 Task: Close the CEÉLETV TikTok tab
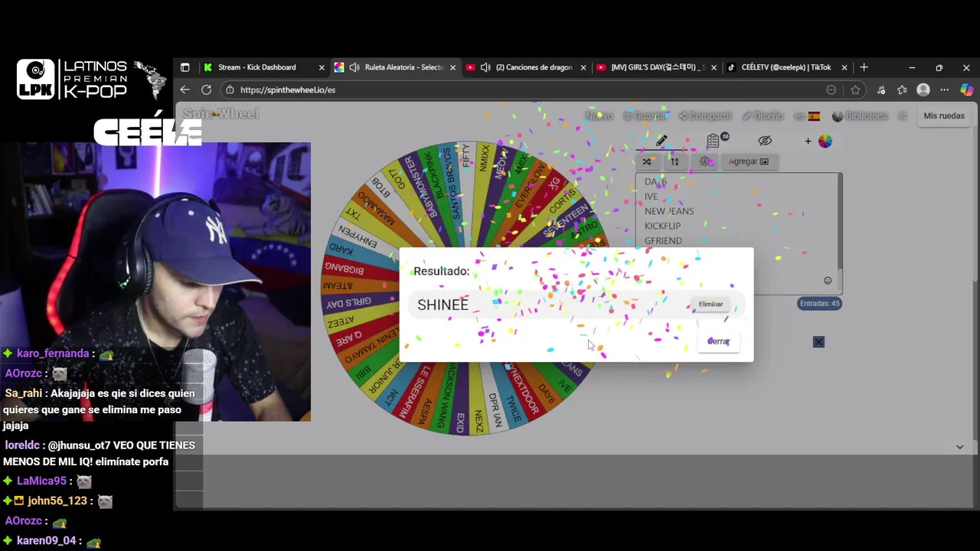coord(844,67)
